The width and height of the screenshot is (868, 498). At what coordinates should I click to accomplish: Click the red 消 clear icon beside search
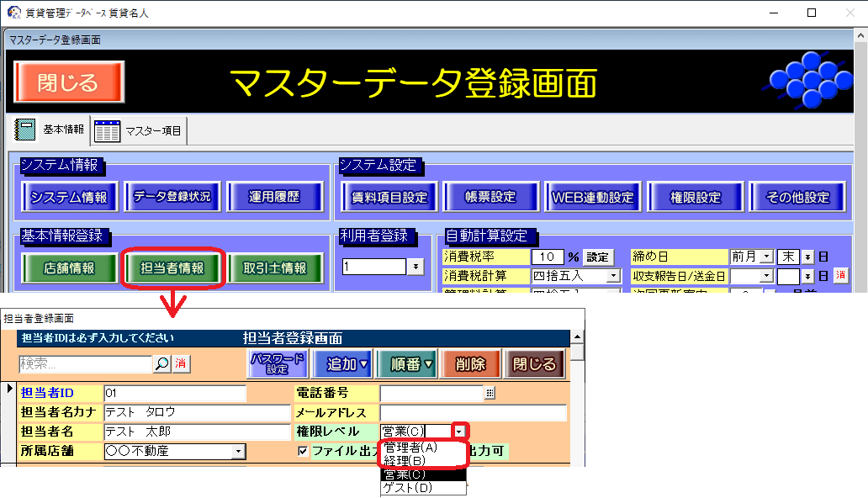click(180, 364)
